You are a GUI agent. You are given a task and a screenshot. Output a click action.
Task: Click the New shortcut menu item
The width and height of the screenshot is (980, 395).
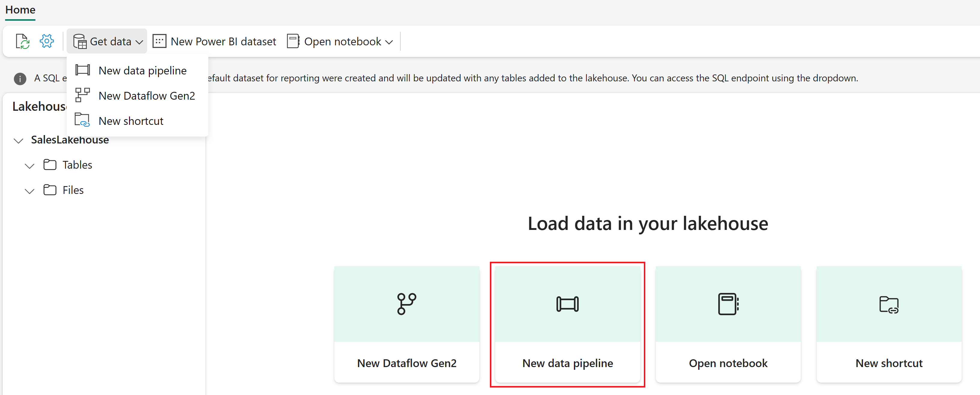[x=132, y=120]
